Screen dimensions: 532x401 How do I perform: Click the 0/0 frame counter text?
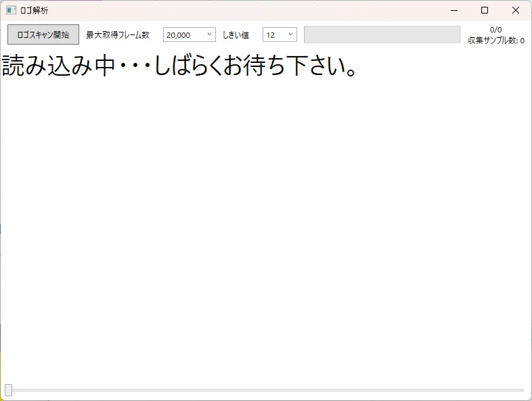[x=495, y=30]
